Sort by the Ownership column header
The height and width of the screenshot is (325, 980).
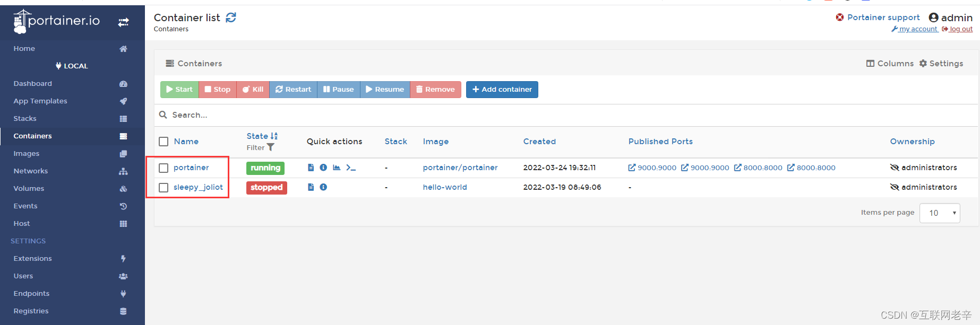(912, 142)
